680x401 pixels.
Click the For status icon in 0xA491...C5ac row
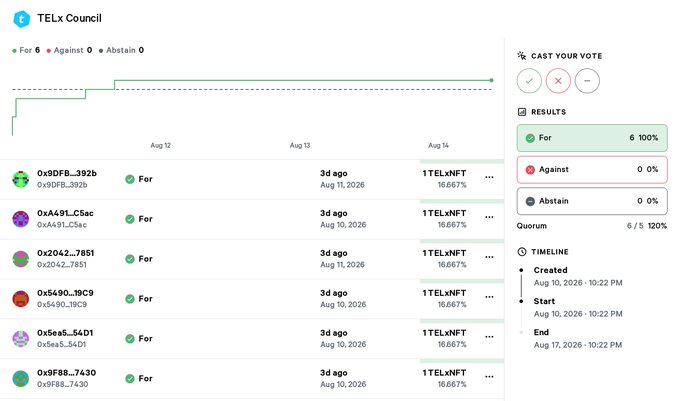click(130, 219)
